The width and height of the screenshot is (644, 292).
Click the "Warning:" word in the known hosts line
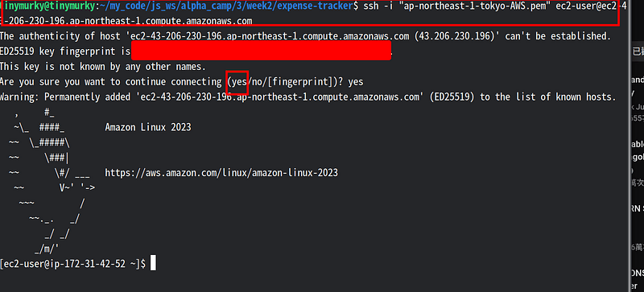click(19, 97)
